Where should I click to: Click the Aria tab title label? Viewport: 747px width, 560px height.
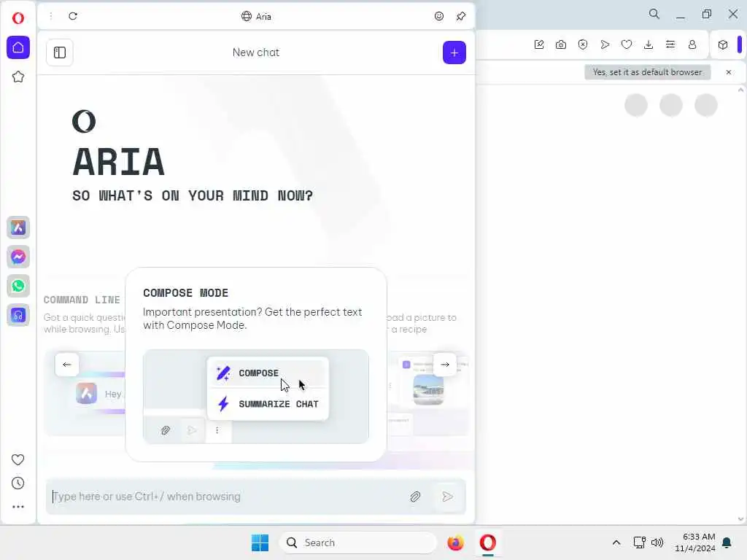pos(263,17)
